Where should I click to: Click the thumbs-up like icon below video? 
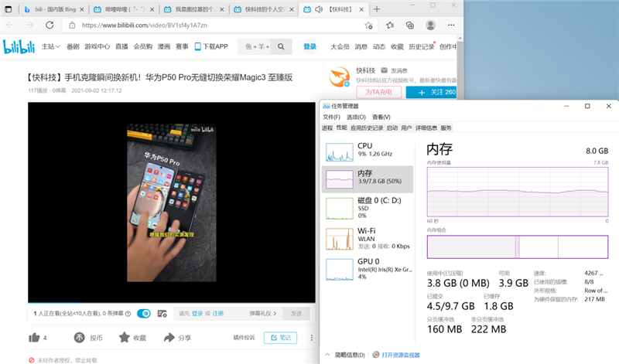(x=34, y=338)
